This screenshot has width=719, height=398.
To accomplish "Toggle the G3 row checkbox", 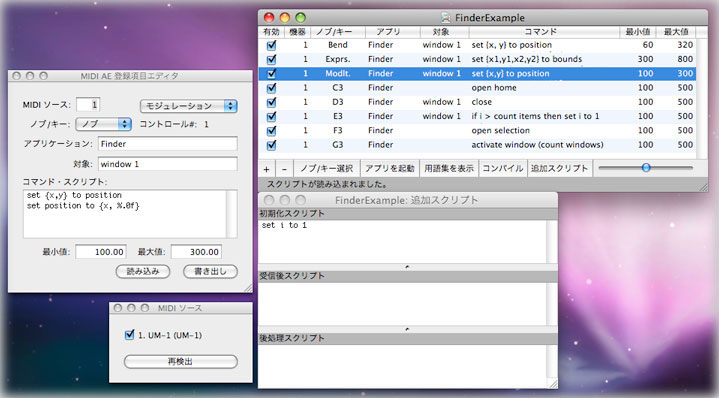I will tap(271, 145).
